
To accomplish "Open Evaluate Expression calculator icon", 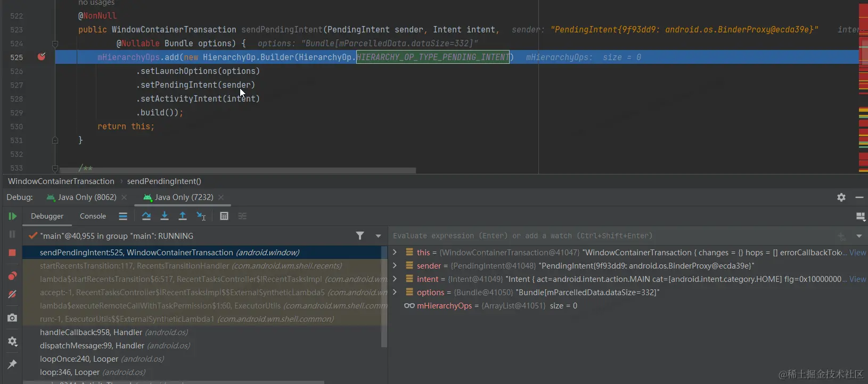I will [x=224, y=216].
